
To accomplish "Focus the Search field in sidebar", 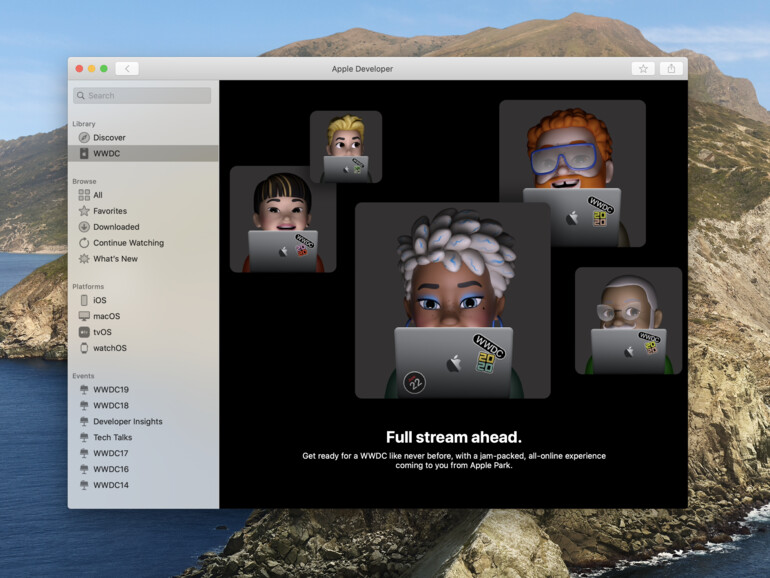I will (142, 95).
